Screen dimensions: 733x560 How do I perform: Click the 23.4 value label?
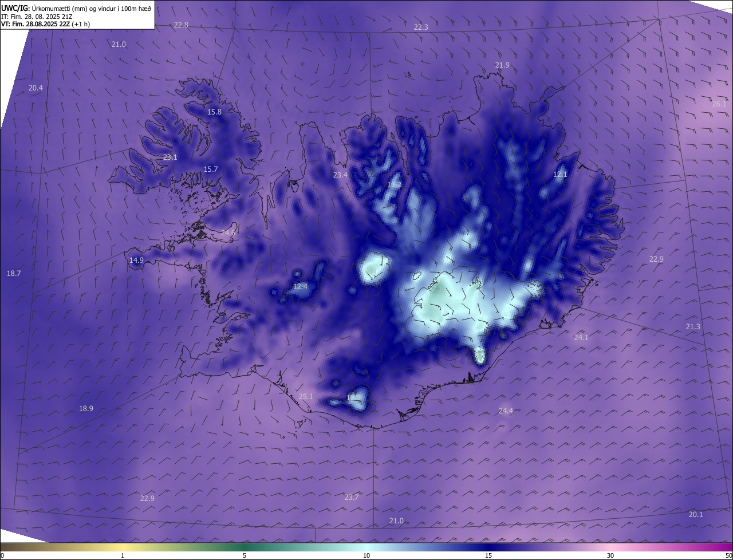pyautogui.click(x=341, y=175)
